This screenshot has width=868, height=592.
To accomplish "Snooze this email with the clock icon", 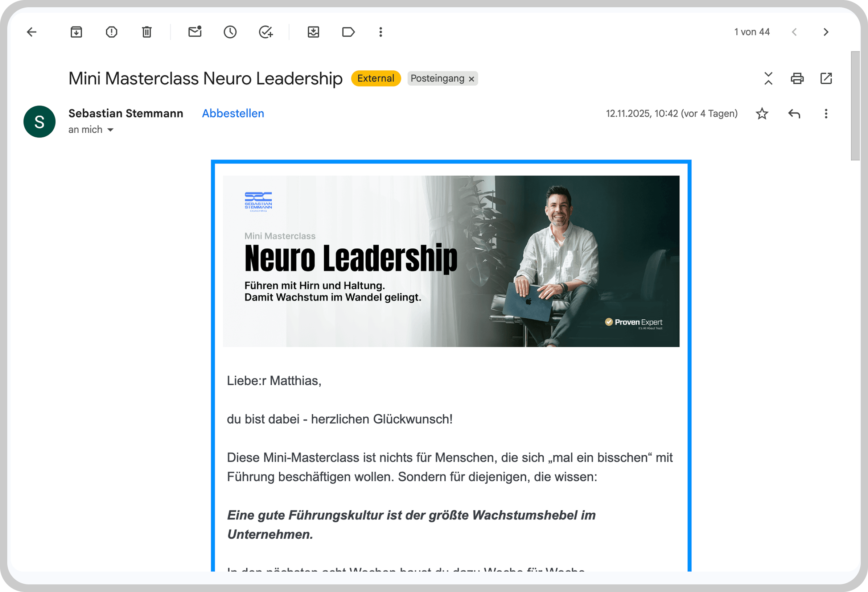I will pyautogui.click(x=230, y=32).
